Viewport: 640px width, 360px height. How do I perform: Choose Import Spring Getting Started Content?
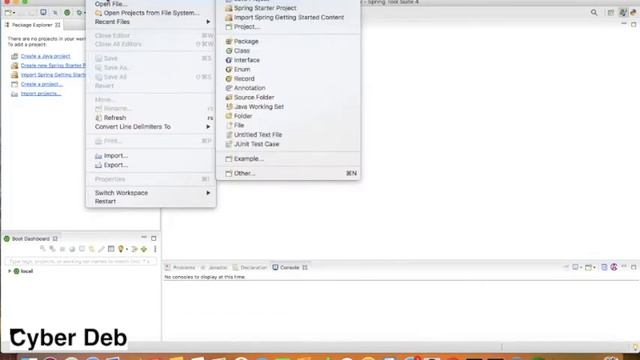[x=288, y=17]
